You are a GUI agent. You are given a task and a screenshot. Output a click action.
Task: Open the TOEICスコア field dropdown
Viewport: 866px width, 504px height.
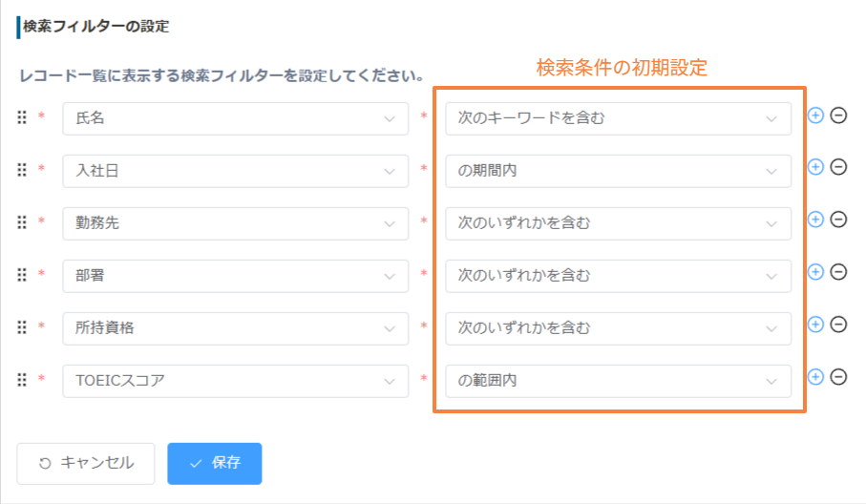235,380
